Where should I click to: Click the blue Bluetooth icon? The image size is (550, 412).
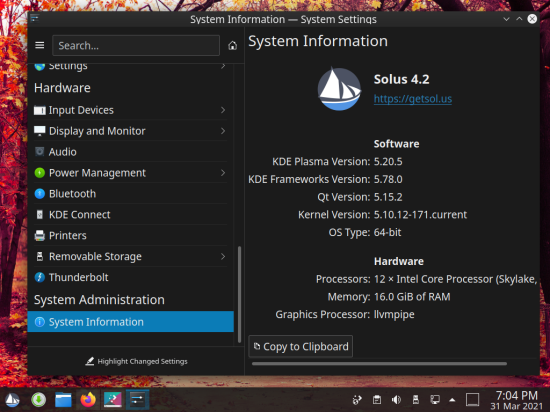40,194
